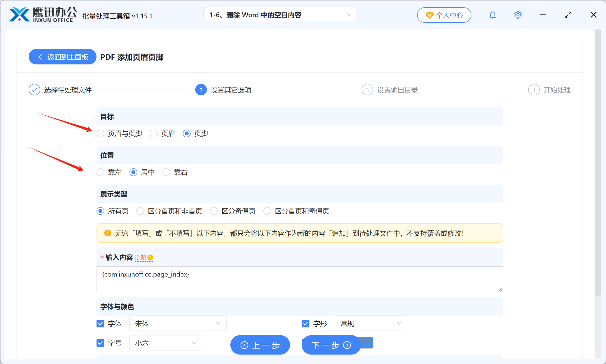Click the step 1 completed checkmark circle

point(34,90)
